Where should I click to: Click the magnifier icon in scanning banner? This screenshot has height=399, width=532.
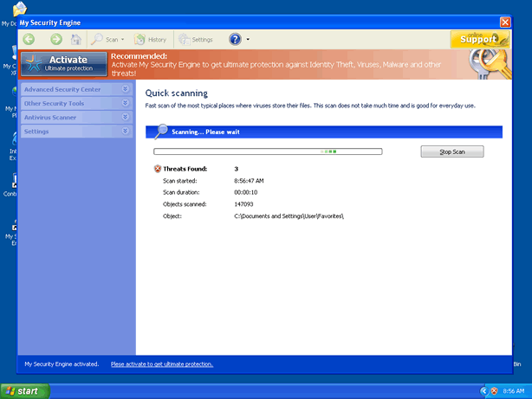(x=161, y=132)
